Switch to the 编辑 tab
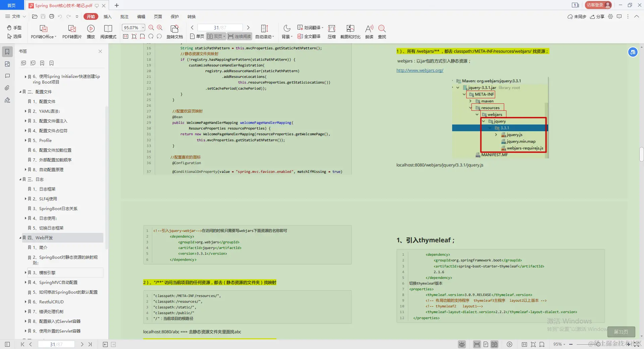644x349 pixels. [141, 16]
